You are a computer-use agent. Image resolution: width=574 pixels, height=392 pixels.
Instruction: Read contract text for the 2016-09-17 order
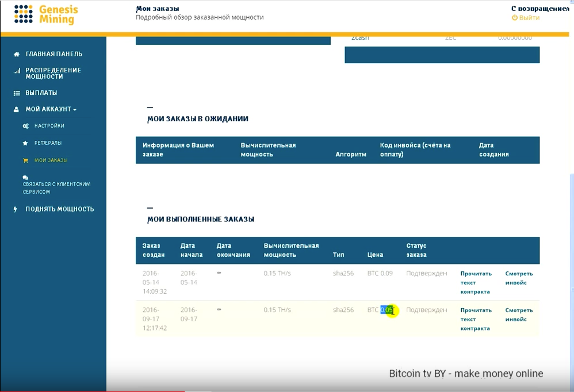[476, 319]
